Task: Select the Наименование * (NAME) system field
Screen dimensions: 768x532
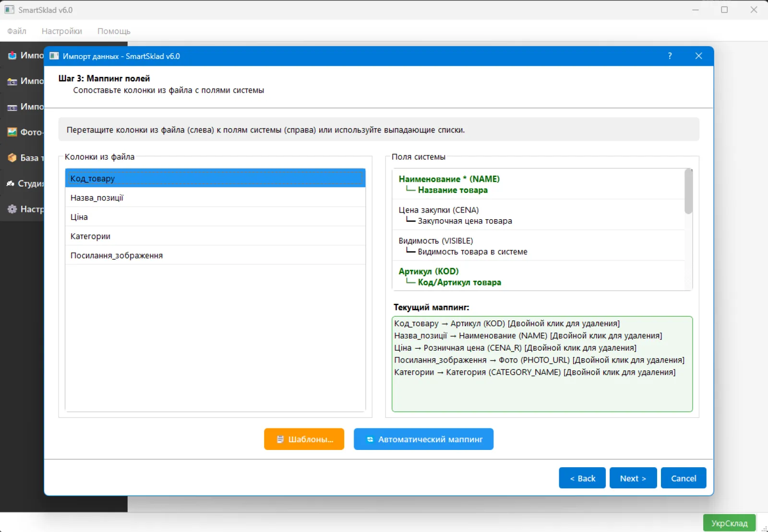Action: pyautogui.click(x=538, y=184)
